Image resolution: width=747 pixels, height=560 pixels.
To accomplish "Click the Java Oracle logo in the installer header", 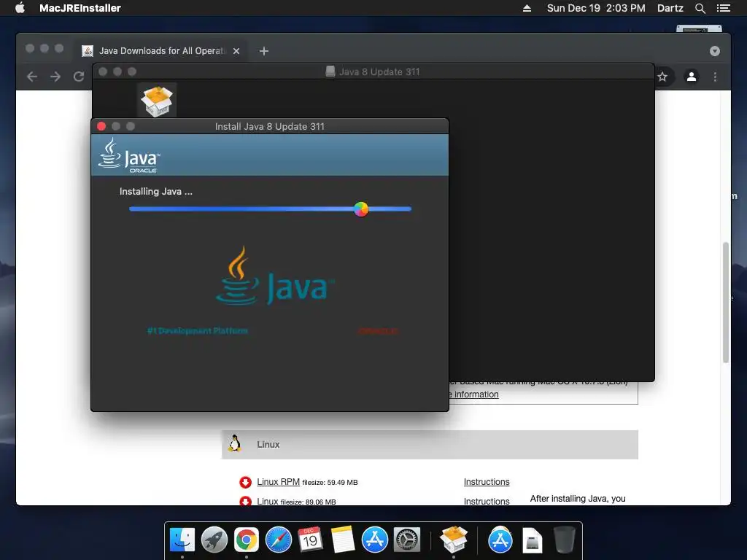I will coord(129,155).
